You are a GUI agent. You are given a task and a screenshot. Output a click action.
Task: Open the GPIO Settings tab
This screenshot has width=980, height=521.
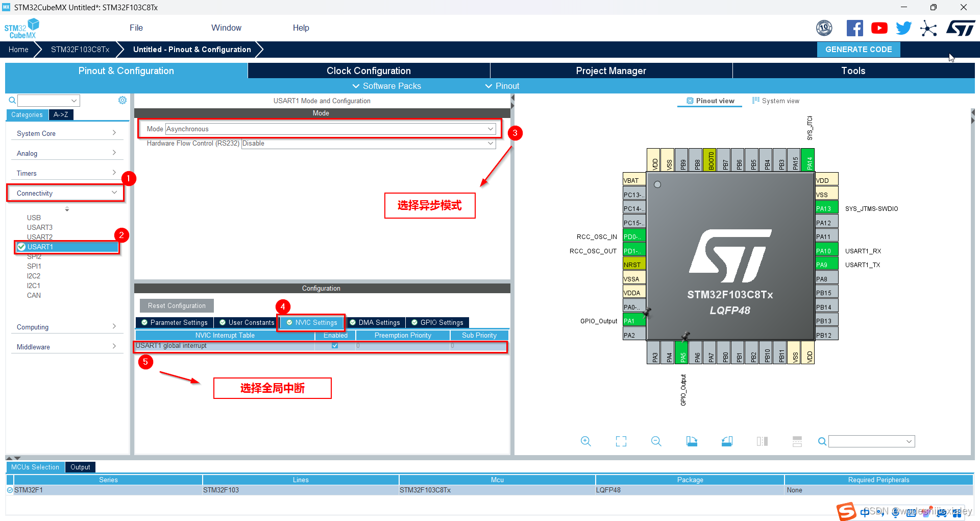pyautogui.click(x=437, y=322)
